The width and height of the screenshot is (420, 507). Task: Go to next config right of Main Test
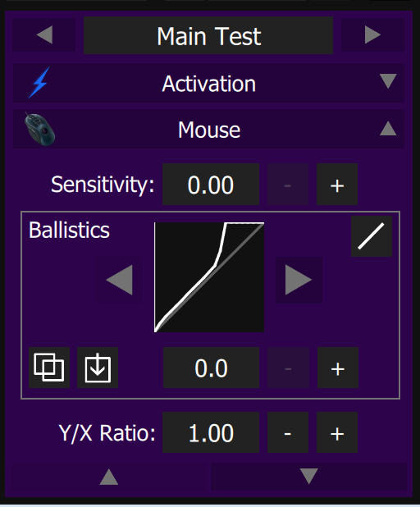[x=372, y=35]
